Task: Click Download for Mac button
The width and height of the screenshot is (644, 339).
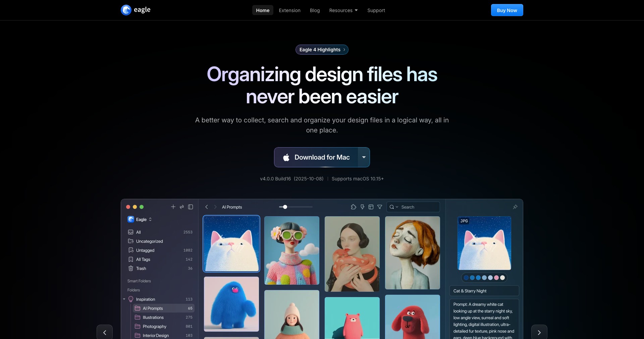Action: [316, 157]
